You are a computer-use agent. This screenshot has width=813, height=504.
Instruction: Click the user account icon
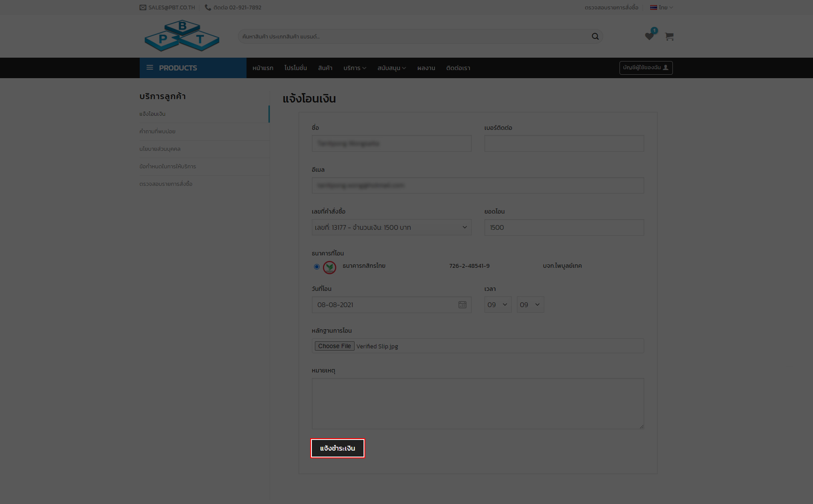[x=666, y=67]
